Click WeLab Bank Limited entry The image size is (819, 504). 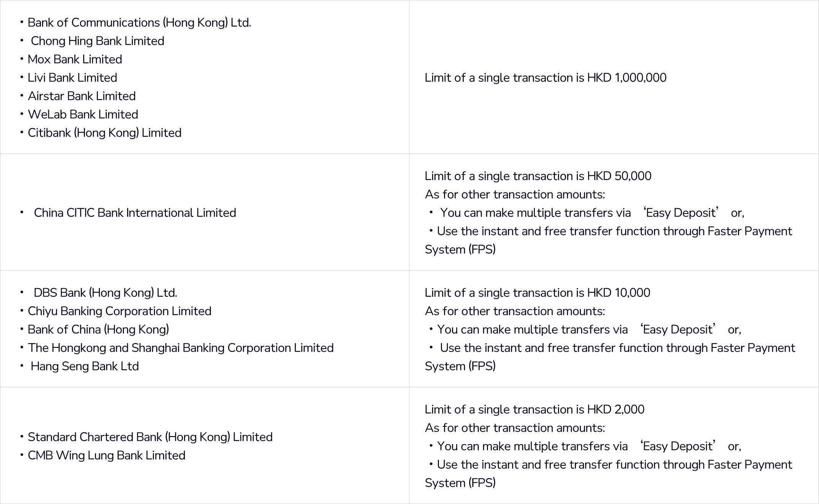[x=83, y=114]
